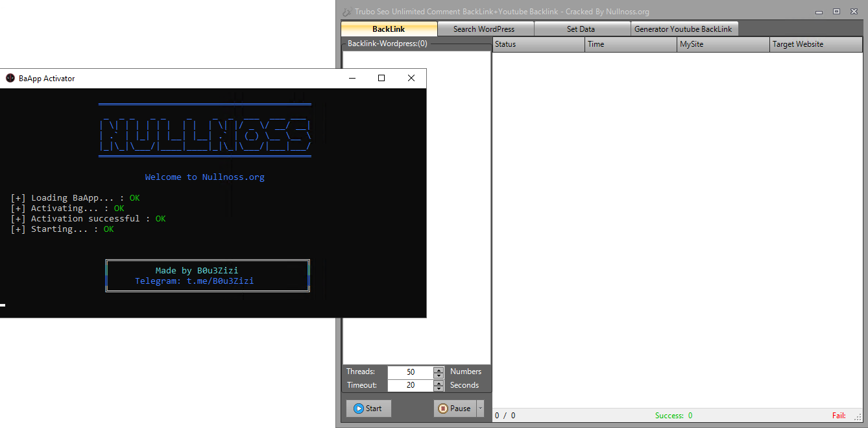
Task: Increase the Timeout value with up arrow
Action: (439, 383)
